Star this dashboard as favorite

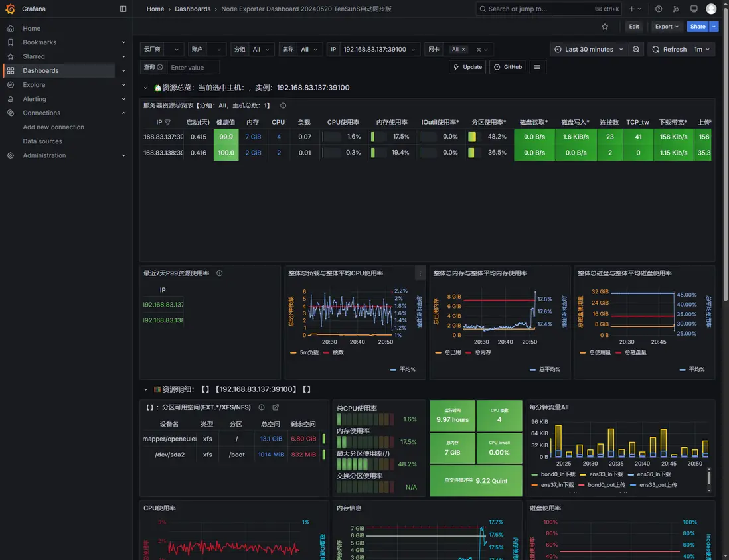[604, 27]
